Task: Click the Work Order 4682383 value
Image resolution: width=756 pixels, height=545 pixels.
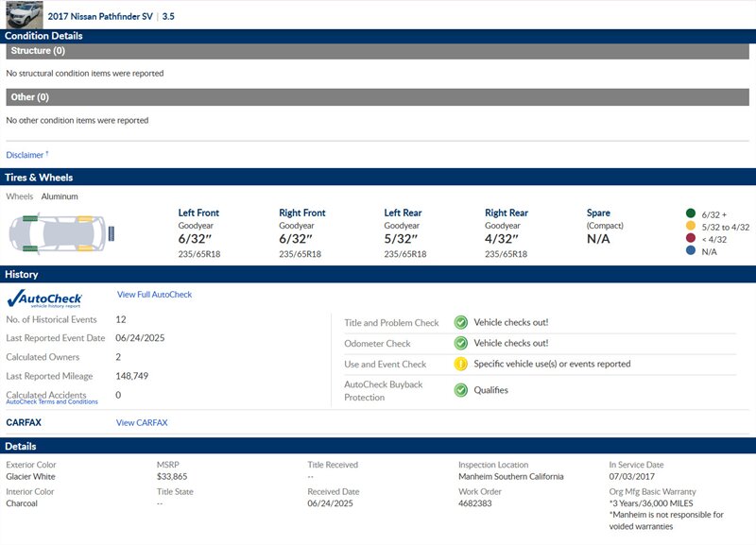Action: click(475, 503)
